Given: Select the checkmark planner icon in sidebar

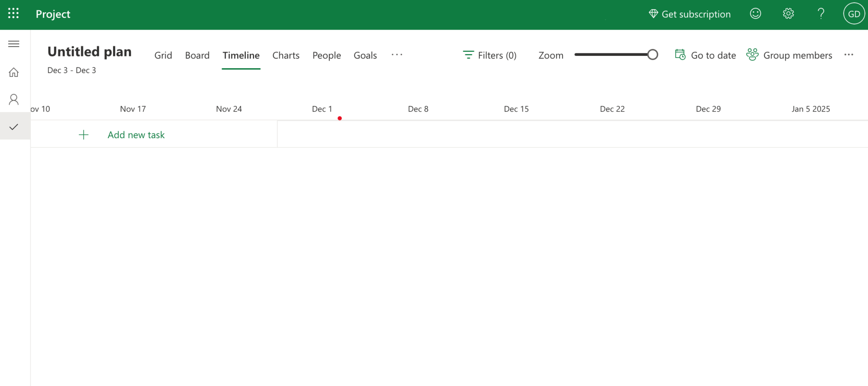Looking at the screenshot, I should click(14, 126).
